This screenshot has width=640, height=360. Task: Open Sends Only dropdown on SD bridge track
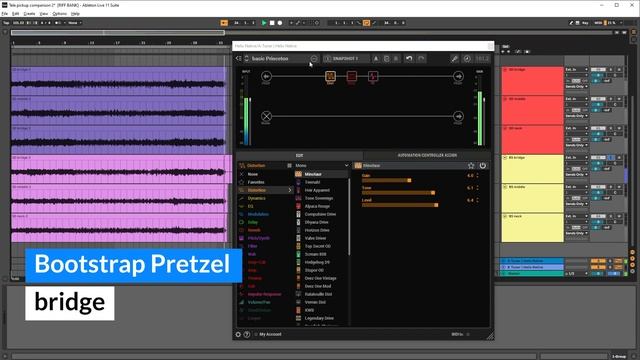[576, 87]
